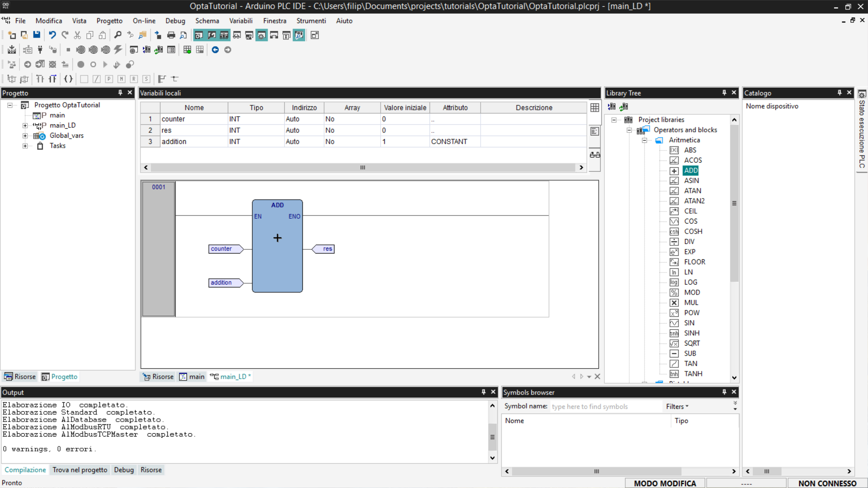Click the Save project floppy icon
This screenshot has height=488, width=868.
(37, 35)
